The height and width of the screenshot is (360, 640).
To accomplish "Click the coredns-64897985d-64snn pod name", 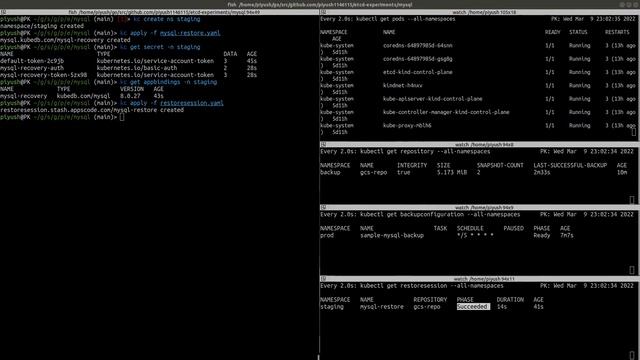I will tap(418, 46).
